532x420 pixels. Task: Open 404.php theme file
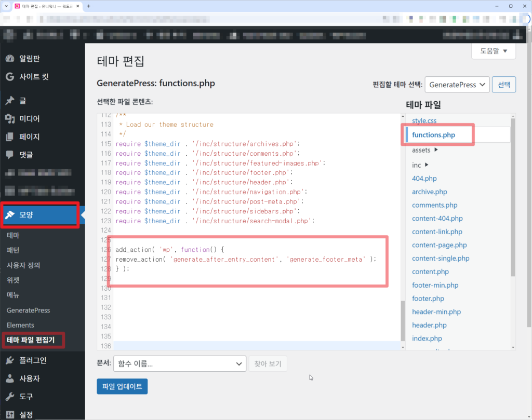coord(424,178)
